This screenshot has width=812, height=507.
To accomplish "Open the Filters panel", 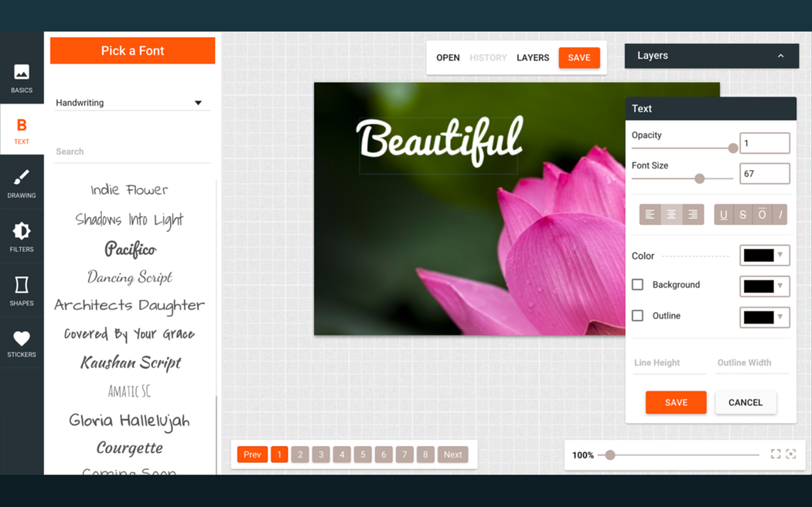I will coord(22,237).
